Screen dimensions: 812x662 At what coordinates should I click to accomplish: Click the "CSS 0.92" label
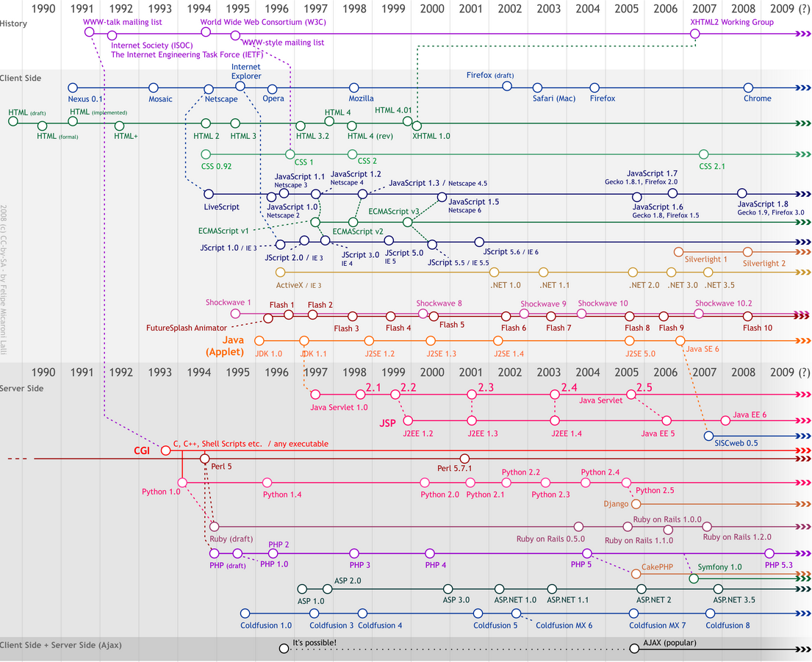click(x=216, y=167)
